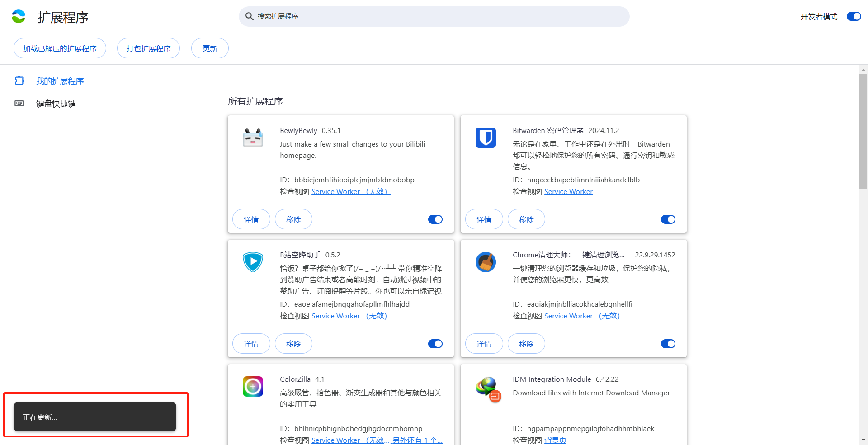This screenshot has width=868, height=445.
Task: Click the 我的扩展程序 sidebar icon
Action: click(19, 80)
